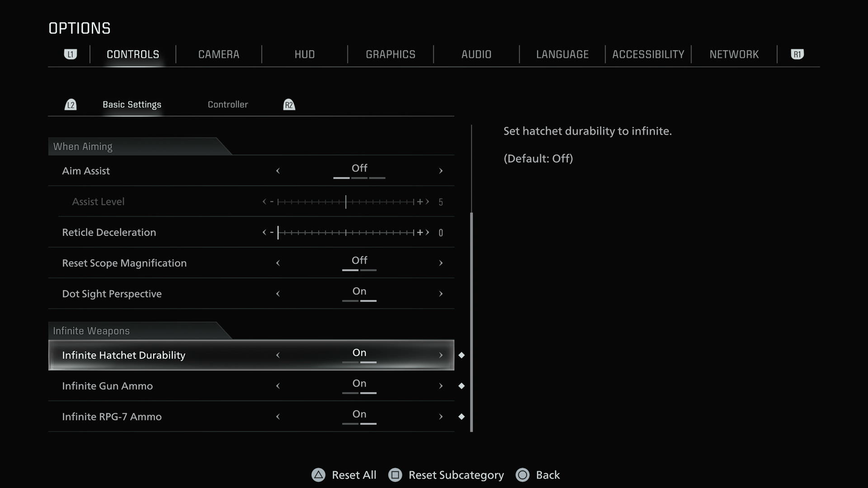Open the NETWORK tab
The image size is (868, 488).
[x=734, y=54]
